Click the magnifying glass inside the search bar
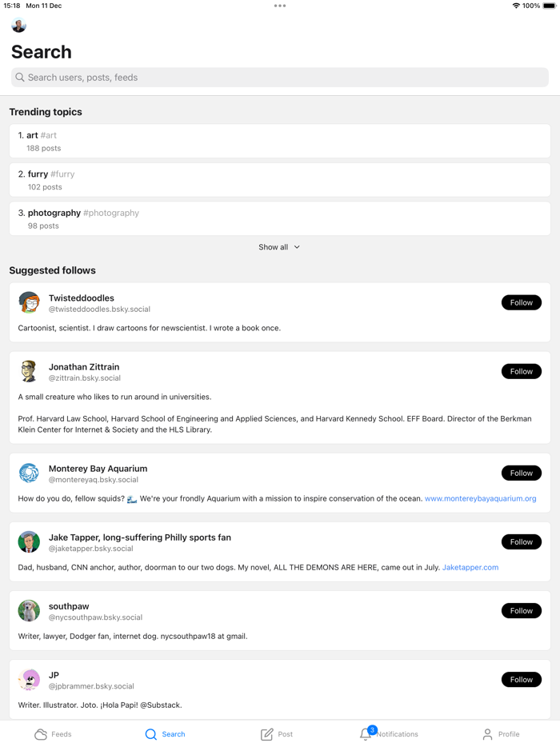 click(19, 78)
